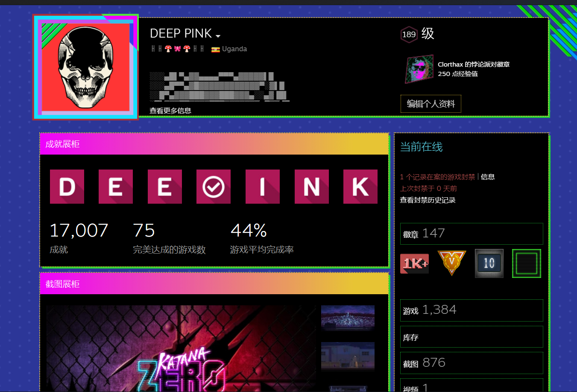Open 查看封禁历史记录 link
This screenshot has height=392, width=577.
(428, 200)
